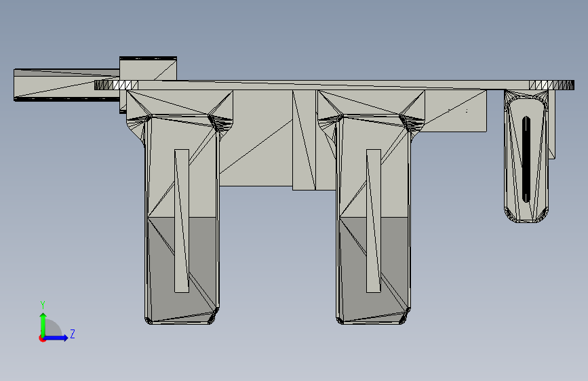The image size is (588, 381).
Task: Select the square block above the left arm
Action: tap(148, 68)
